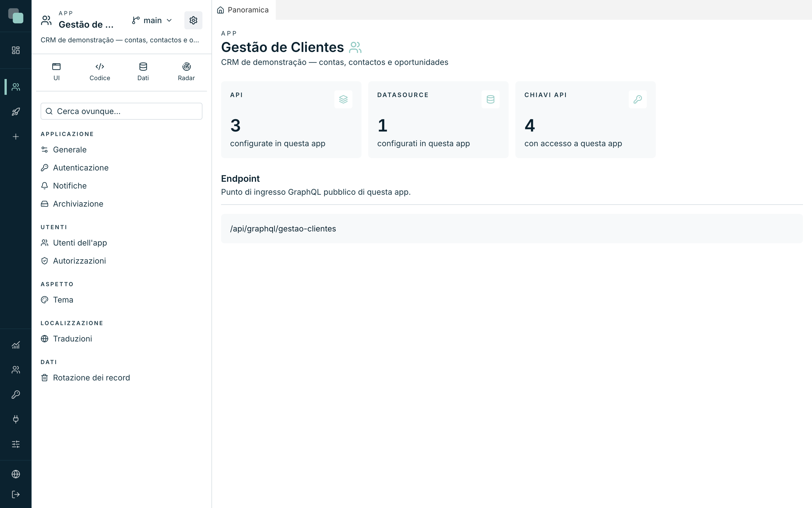Click the Chiavi API card showing 4
812x508 pixels.
tap(585, 120)
